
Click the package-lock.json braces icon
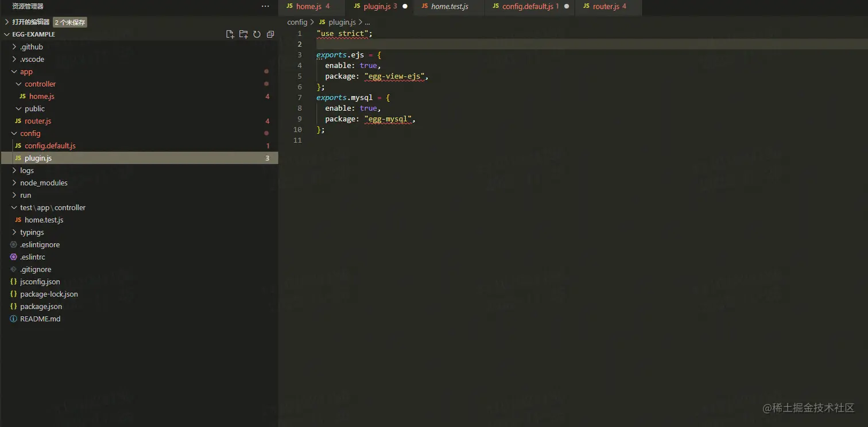(x=14, y=294)
